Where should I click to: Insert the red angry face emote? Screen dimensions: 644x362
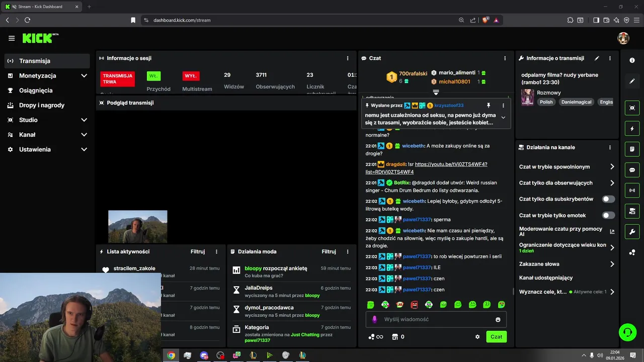pyautogui.click(x=414, y=305)
